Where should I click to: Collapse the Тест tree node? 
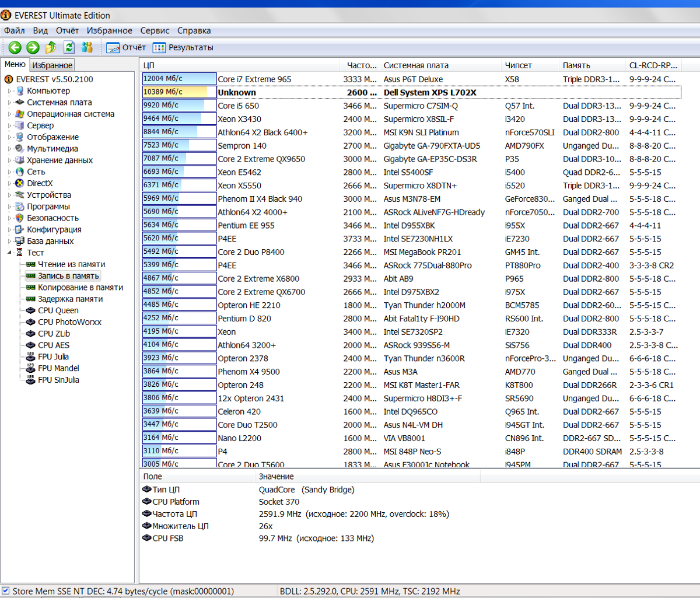(9, 253)
